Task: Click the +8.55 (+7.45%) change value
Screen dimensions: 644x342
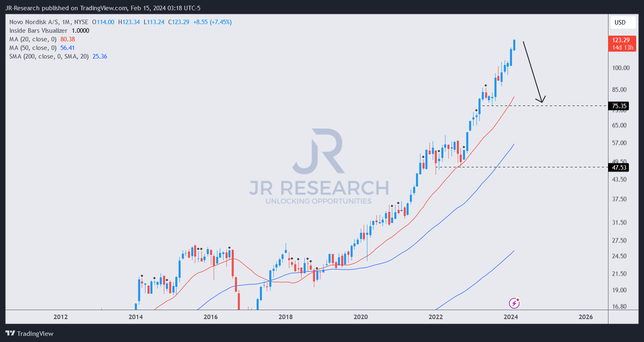Action: point(212,22)
